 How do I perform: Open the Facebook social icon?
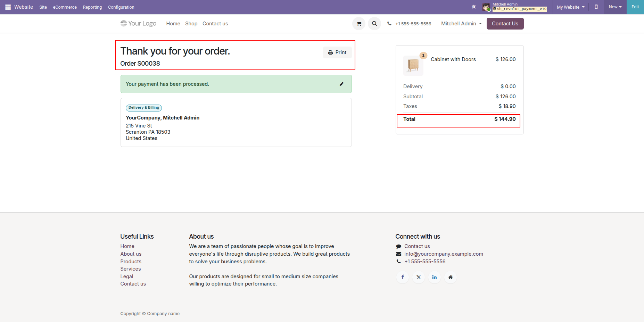pos(403,277)
